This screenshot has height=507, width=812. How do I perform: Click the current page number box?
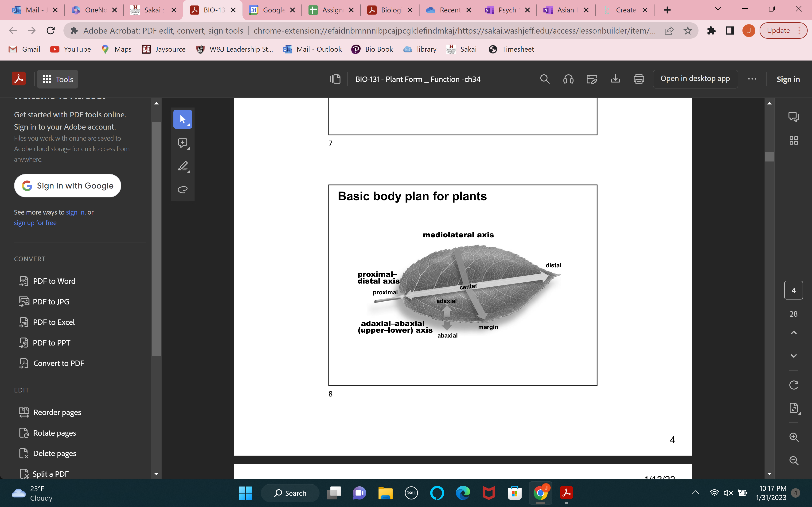point(794,290)
